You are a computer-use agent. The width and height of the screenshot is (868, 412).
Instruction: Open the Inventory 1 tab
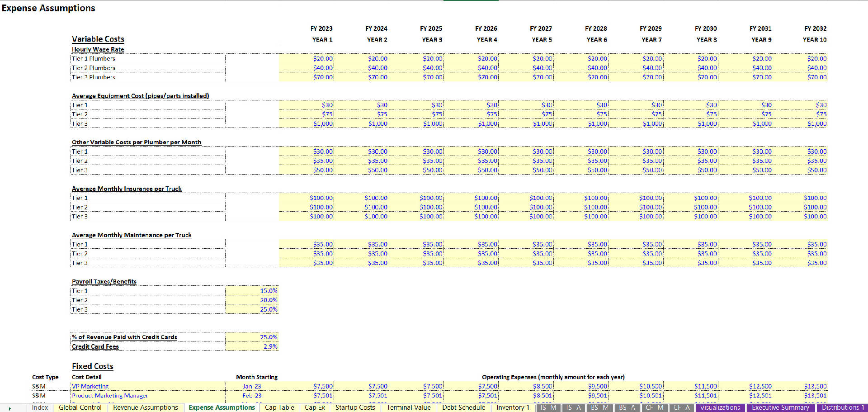point(513,407)
